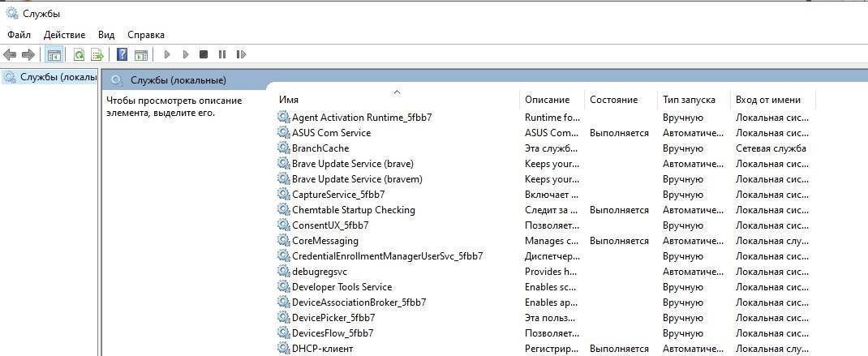Select DevicesFlow_5fbb7 service
Image resolution: width=868 pixels, height=356 pixels.
pos(332,333)
